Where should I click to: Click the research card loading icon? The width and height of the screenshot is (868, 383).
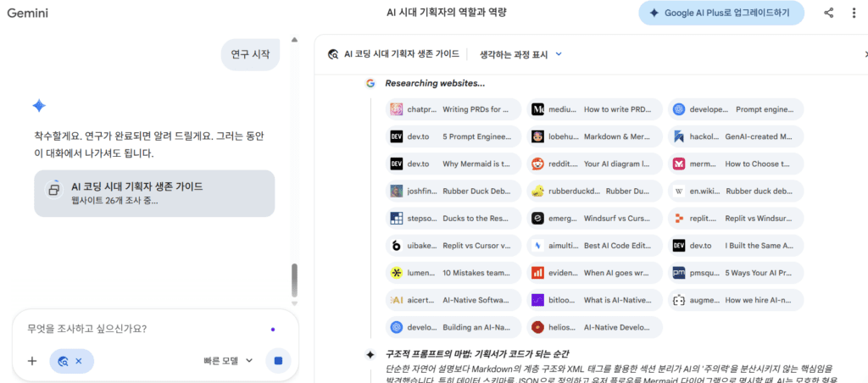coord(54,189)
